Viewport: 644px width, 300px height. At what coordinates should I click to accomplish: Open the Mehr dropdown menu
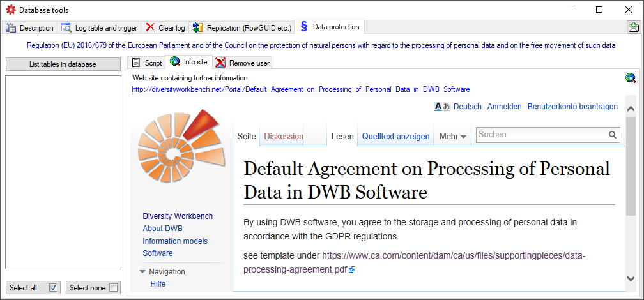point(453,136)
